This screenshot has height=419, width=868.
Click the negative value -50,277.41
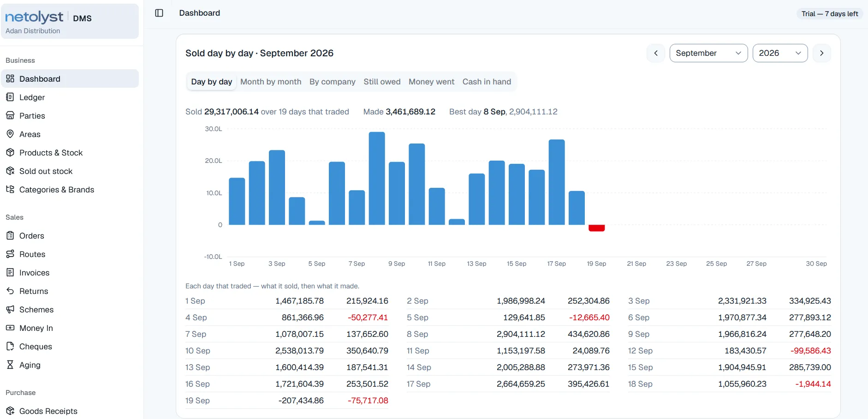[368, 317]
